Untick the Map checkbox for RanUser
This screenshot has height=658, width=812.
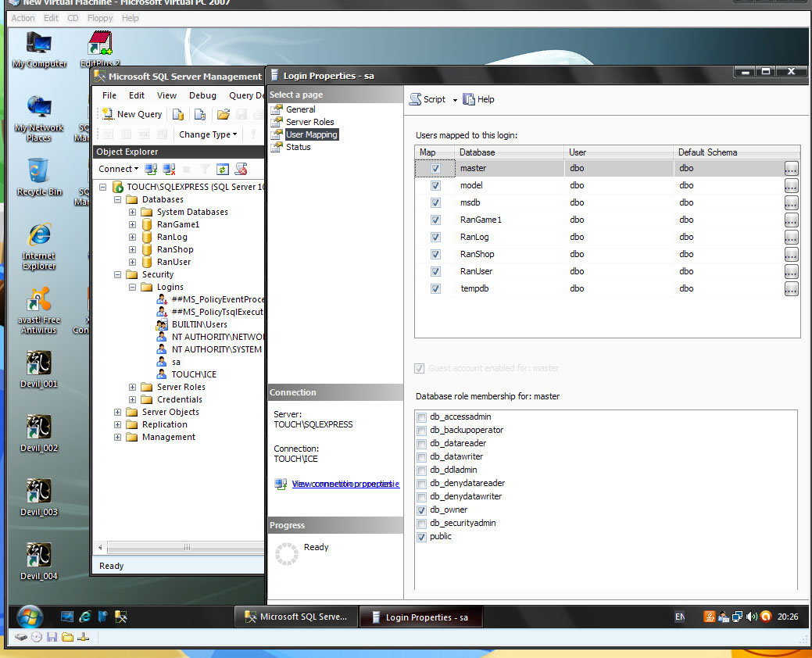click(435, 271)
